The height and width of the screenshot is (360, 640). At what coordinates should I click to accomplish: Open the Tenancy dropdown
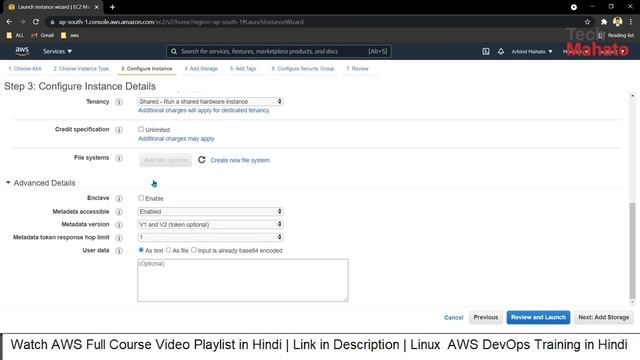click(x=210, y=101)
